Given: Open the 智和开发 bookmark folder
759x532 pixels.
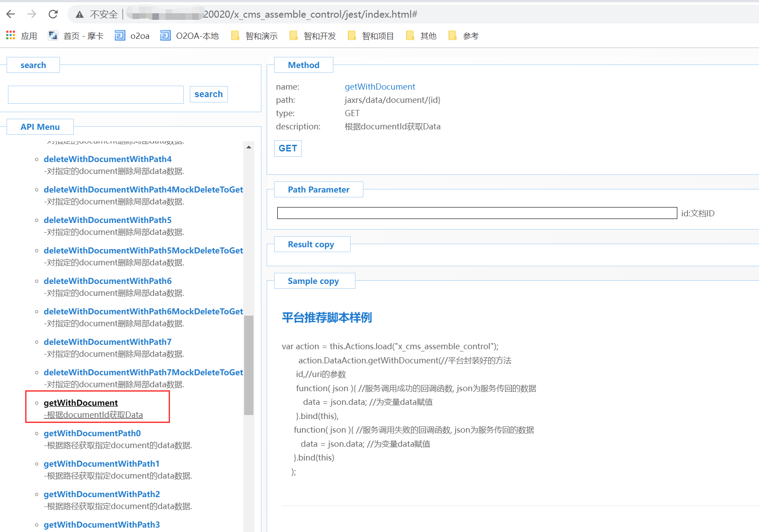Looking at the screenshot, I should coord(313,36).
